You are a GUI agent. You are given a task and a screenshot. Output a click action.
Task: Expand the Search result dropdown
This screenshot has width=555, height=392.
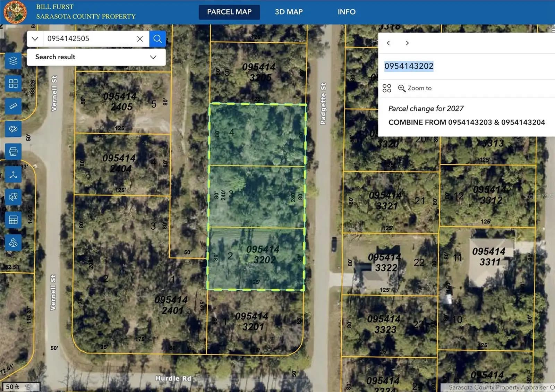click(96, 57)
